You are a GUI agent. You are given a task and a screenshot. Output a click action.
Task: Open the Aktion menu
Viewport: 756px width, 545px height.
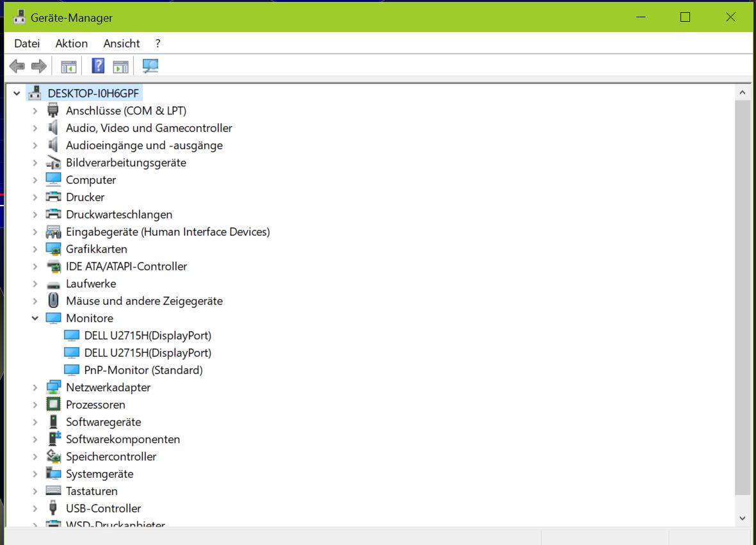70,43
